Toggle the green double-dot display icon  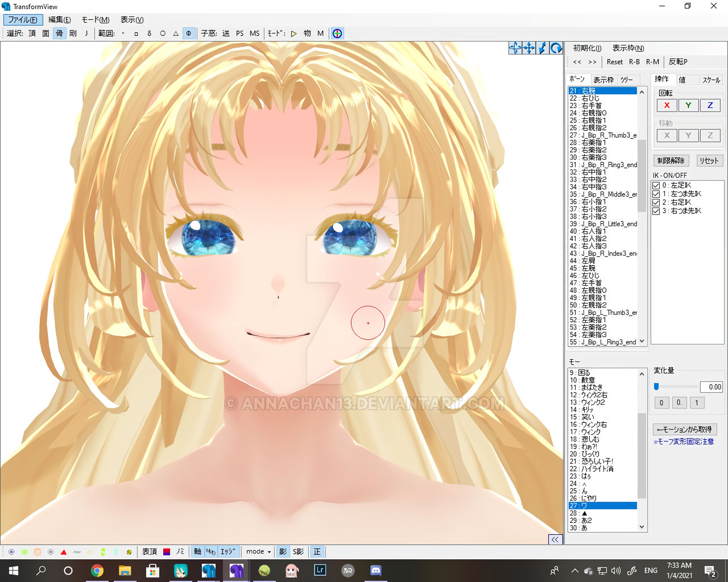click(x=103, y=552)
